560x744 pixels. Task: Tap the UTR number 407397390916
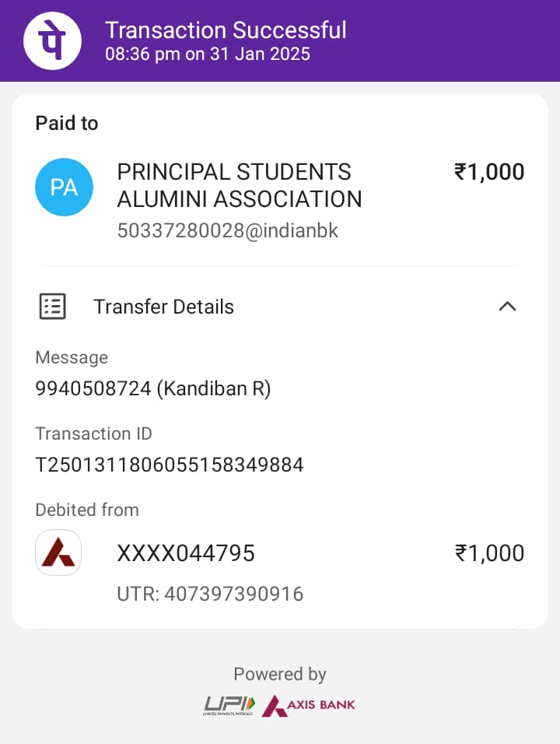(210, 594)
